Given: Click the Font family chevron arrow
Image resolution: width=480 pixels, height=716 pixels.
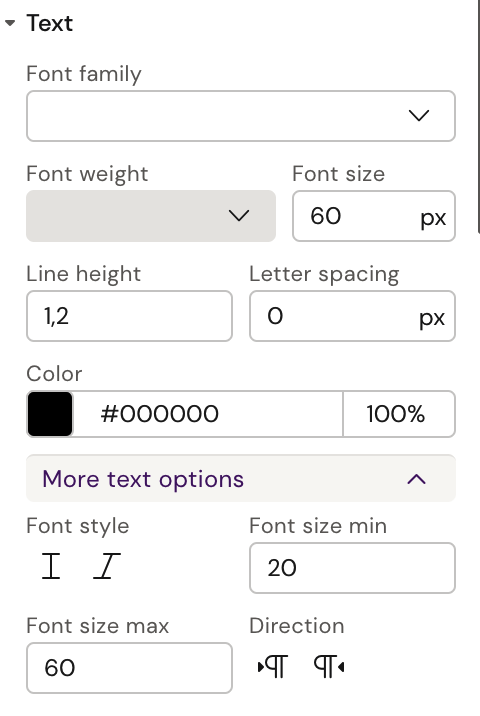Looking at the screenshot, I should (419, 116).
